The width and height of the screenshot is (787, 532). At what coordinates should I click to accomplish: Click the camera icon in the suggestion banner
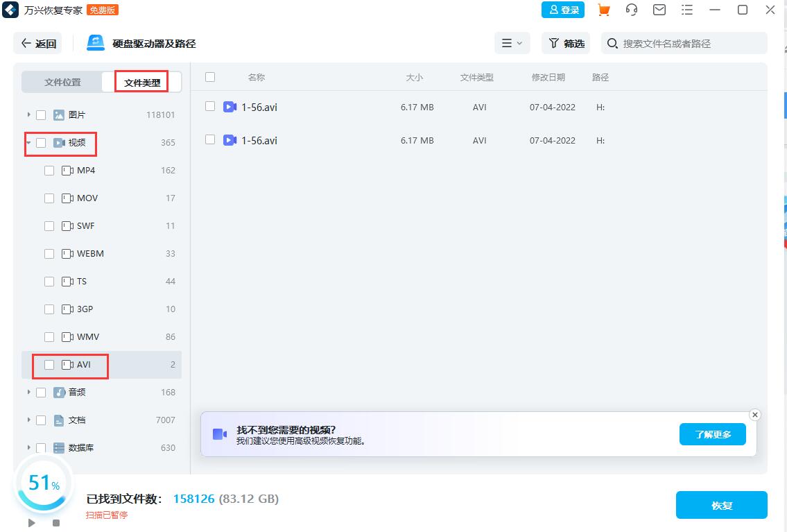pos(220,434)
